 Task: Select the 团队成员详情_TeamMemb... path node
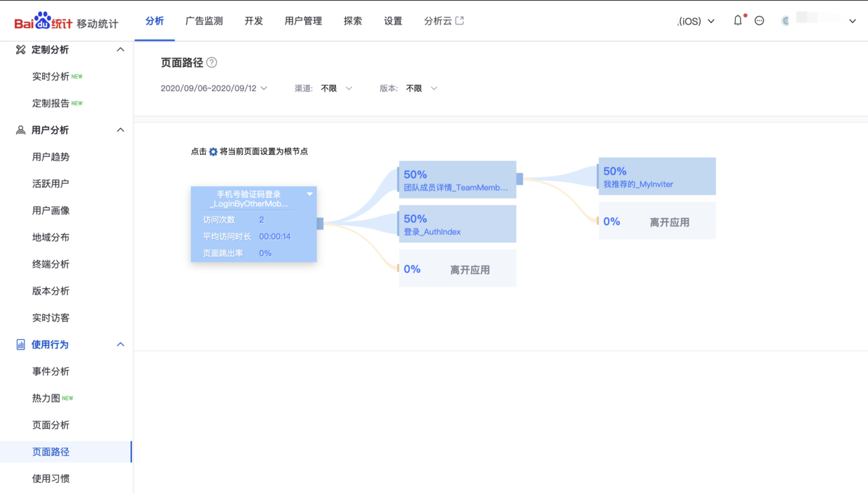(x=457, y=180)
